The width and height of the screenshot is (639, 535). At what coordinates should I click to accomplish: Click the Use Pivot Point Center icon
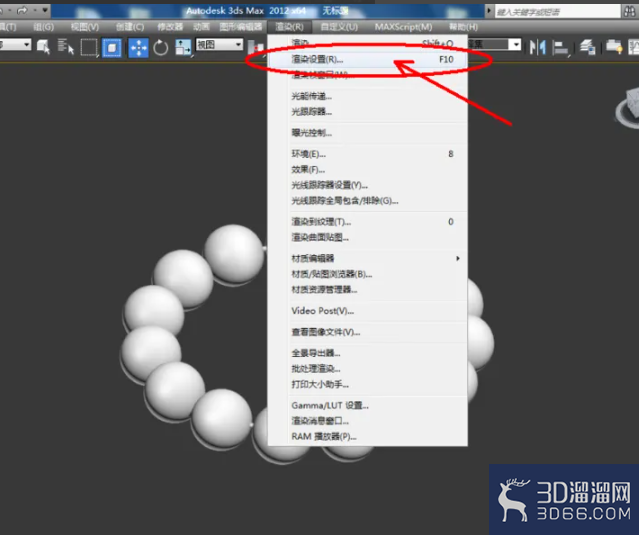pos(256,48)
